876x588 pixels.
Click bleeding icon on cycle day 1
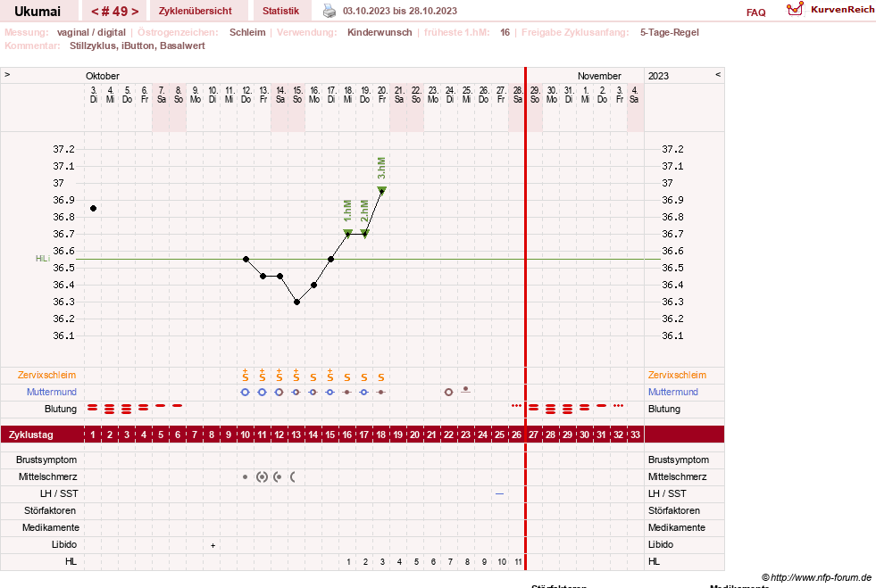coord(93,408)
